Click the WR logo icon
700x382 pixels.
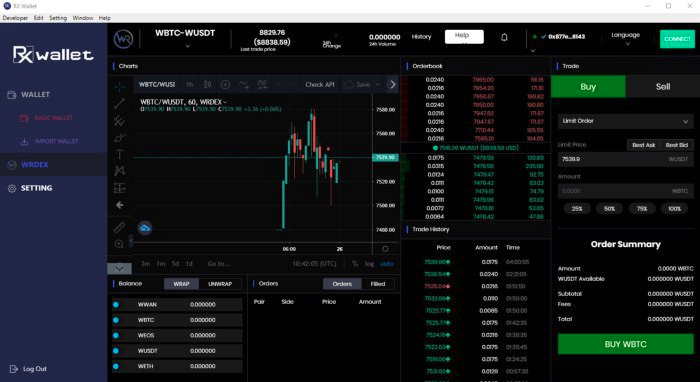point(123,39)
